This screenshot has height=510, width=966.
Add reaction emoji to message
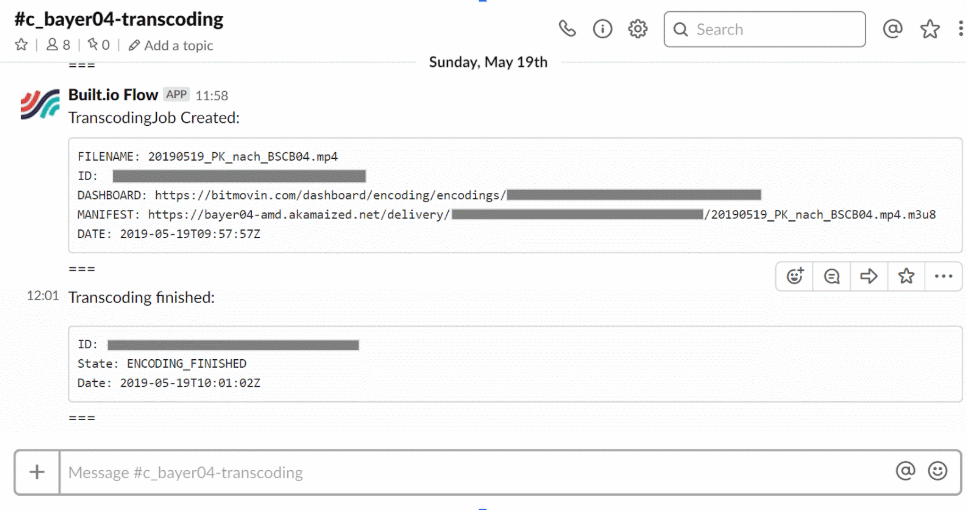point(795,276)
